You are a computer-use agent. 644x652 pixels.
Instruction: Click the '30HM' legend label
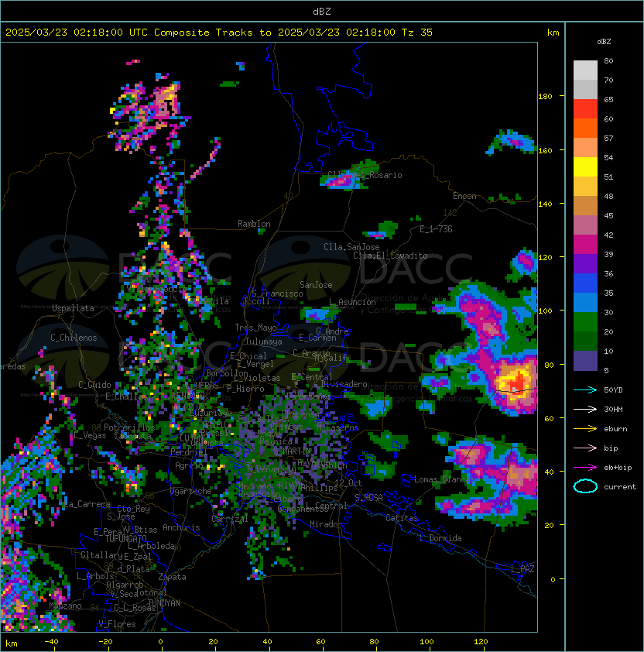pyautogui.click(x=613, y=409)
